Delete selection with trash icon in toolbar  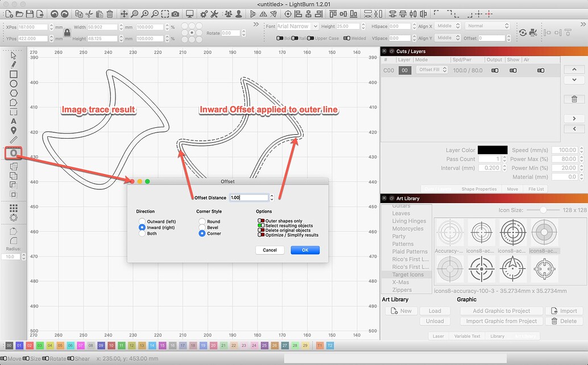(x=110, y=14)
